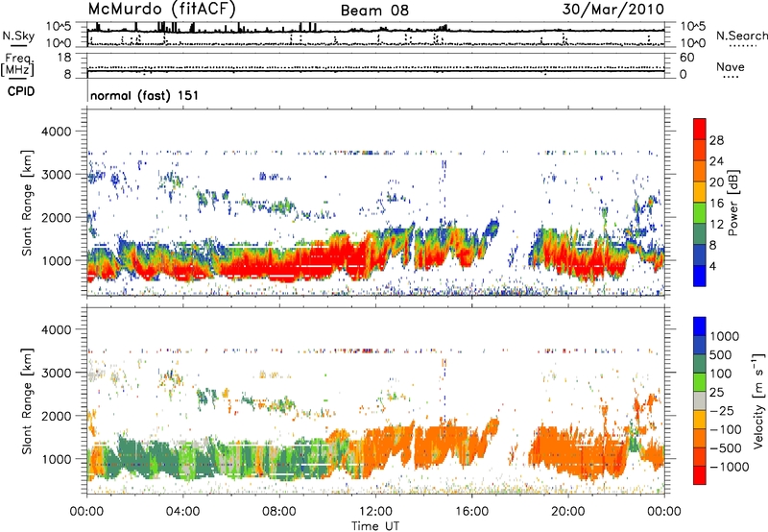The width and height of the screenshot is (768, 532).
Task: Click the 'Beam 08' label
Action: [374, 11]
